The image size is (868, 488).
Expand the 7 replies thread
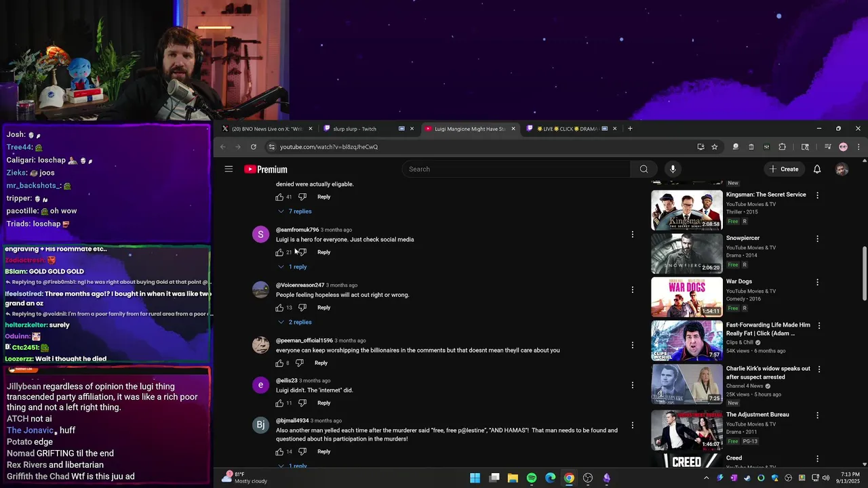[295, 211]
